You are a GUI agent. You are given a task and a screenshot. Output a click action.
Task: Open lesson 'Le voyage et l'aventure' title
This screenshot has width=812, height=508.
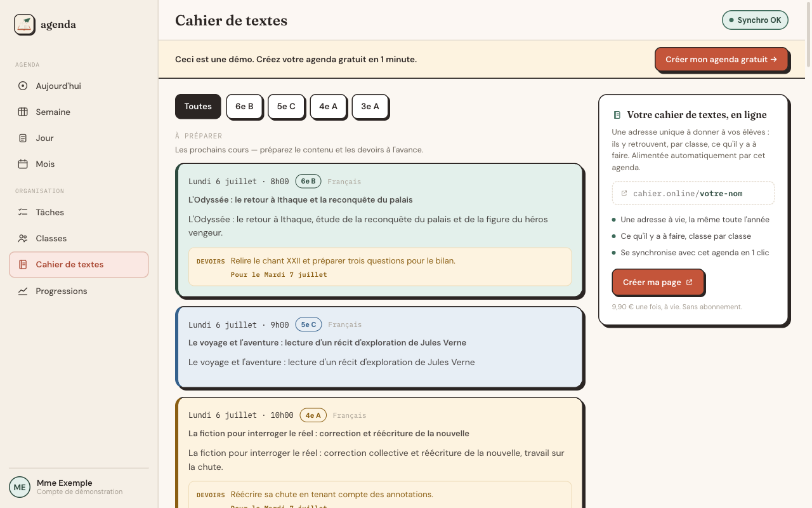pos(327,342)
